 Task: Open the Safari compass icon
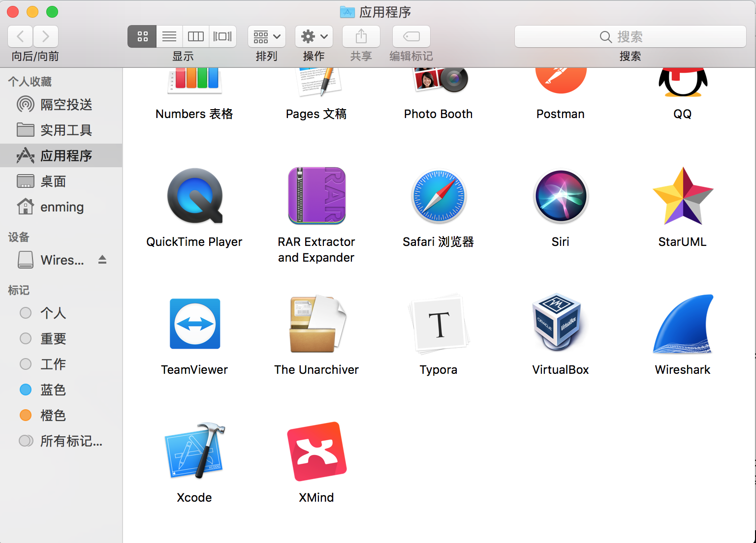pos(439,196)
